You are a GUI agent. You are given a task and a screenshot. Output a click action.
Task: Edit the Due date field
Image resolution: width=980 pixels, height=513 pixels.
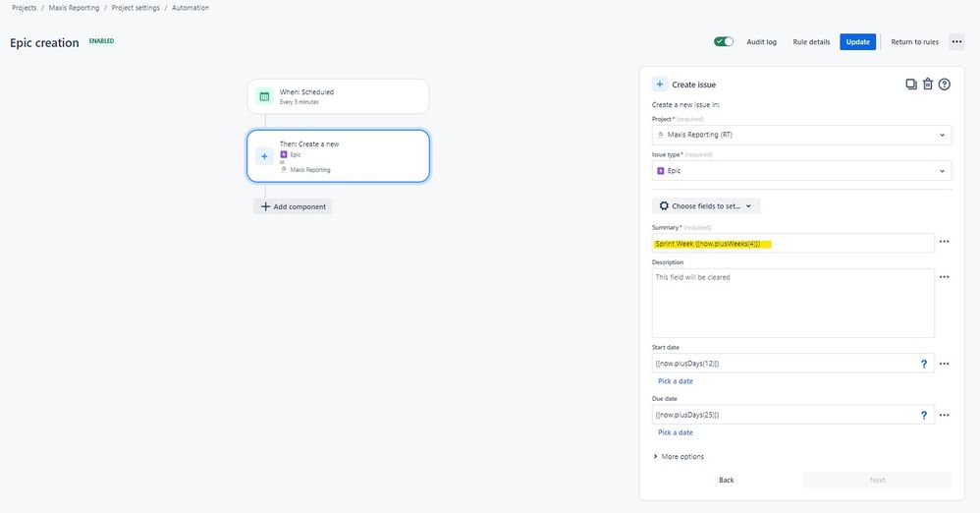pos(793,415)
